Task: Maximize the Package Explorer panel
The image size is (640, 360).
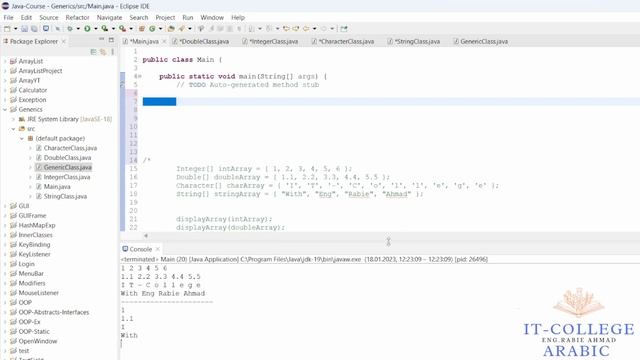Action: [111, 40]
